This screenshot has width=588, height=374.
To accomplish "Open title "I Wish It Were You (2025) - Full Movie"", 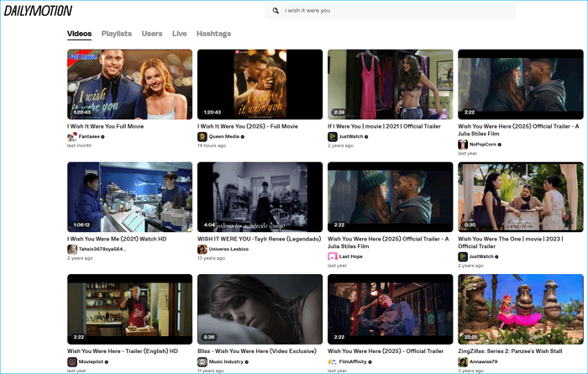I will 248,126.
